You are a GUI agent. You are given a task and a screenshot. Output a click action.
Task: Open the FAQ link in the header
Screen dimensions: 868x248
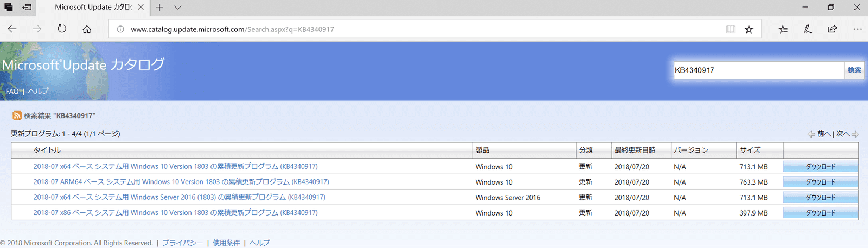point(12,91)
